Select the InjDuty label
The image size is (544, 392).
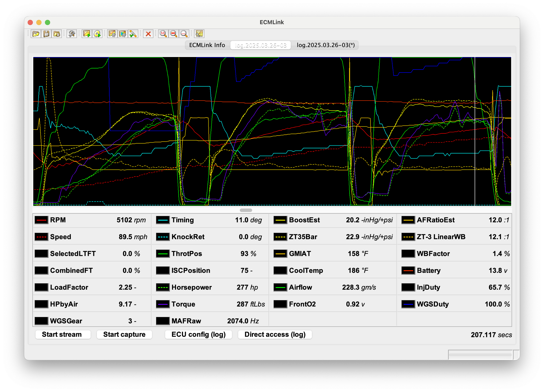coord(428,287)
